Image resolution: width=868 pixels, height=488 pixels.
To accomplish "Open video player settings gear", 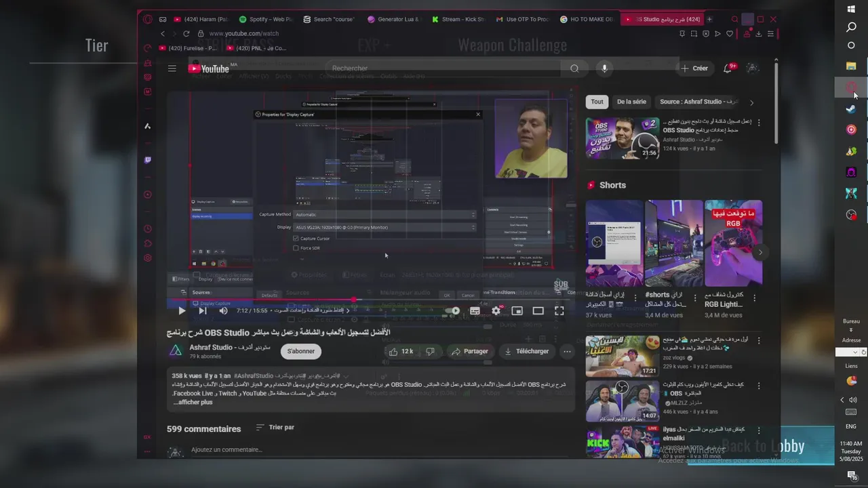I will (x=496, y=311).
